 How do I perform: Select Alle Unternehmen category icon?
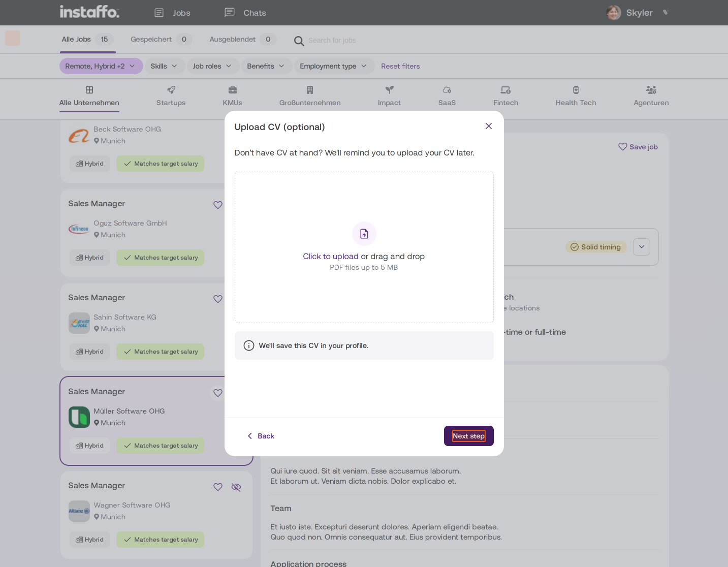pyautogui.click(x=89, y=90)
